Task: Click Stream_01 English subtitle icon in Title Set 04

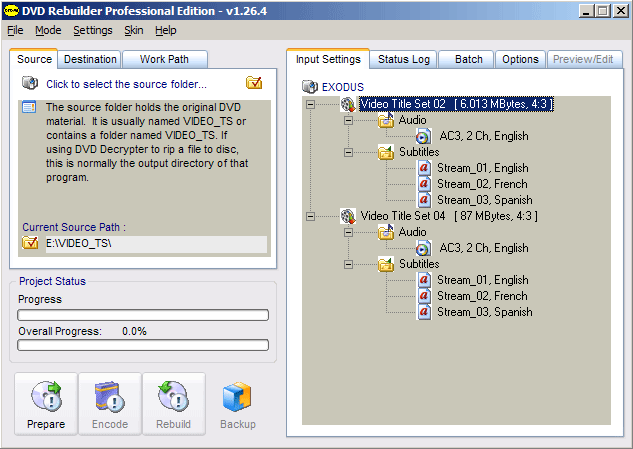Action: pos(424,279)
